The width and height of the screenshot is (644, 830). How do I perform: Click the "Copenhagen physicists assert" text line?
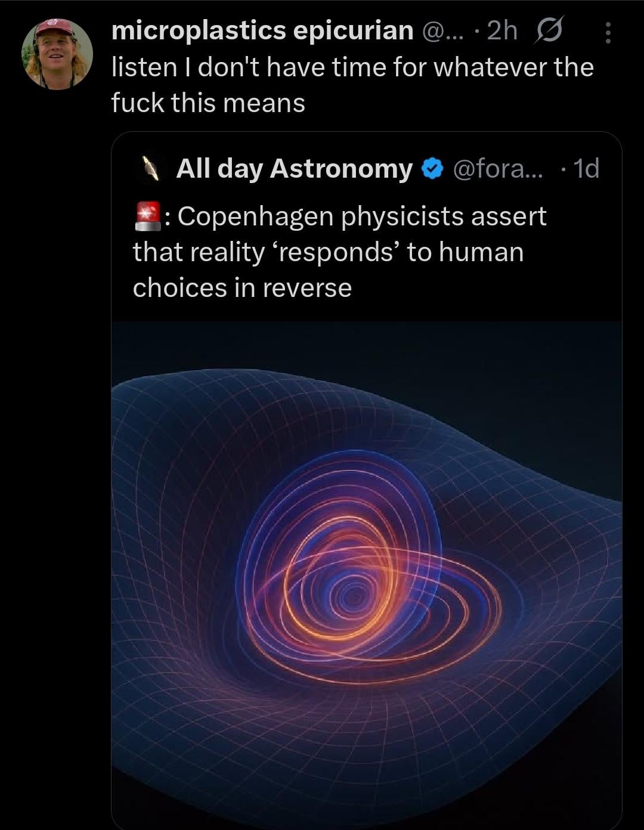tap(361, 216)
